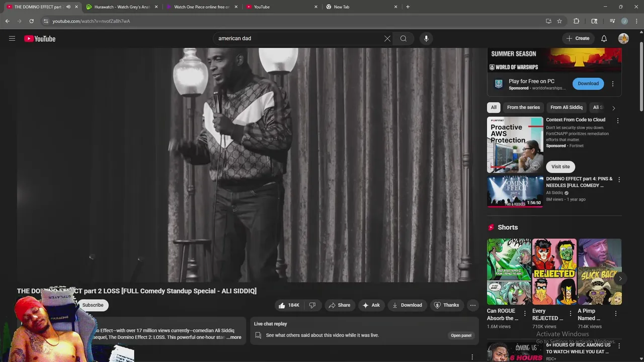Share the video

340,305
